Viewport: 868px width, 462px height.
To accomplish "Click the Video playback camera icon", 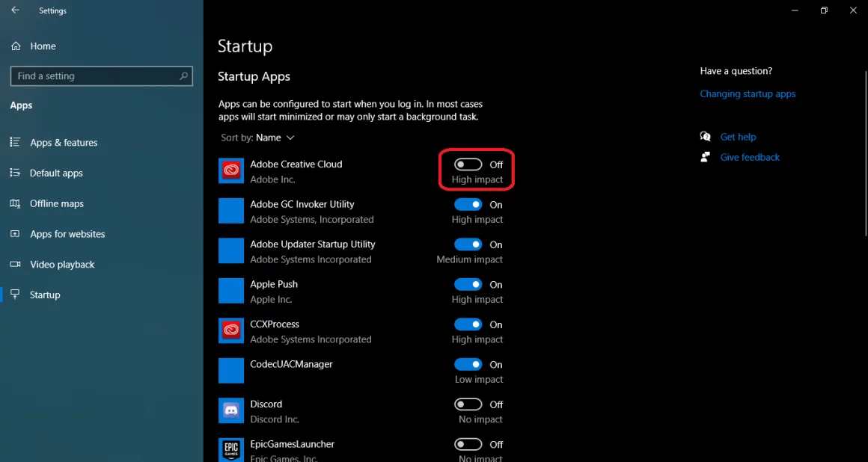I will point(16,265).
